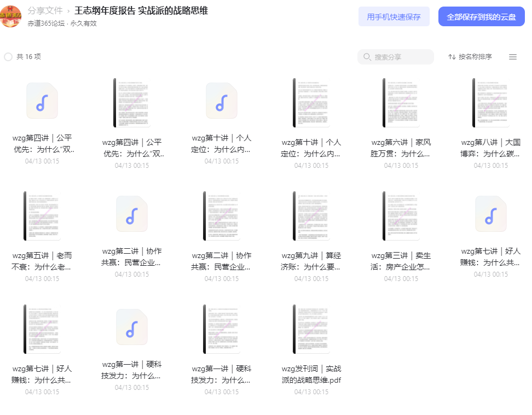Open the wzg第八讲 document thumbnail
The height and width of the screenshot is (415, 532).
coord(491,103)
